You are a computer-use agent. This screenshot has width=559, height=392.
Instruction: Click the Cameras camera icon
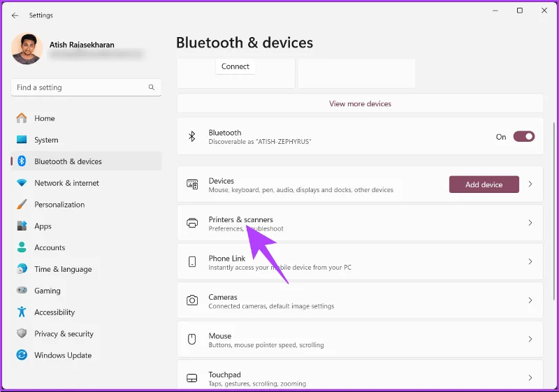click(x=192, y=300)
